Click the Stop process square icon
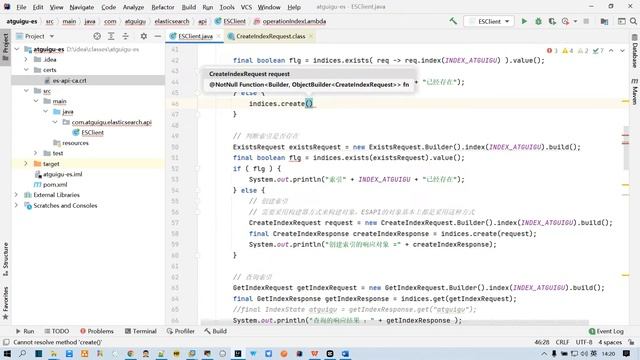The height and width of the screenshot is (360, 640). point(586,21)
